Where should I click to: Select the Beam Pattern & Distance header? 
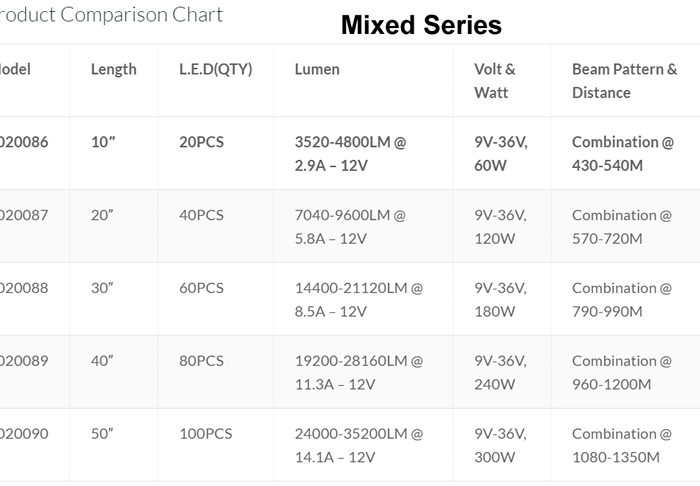click(624, 81)
